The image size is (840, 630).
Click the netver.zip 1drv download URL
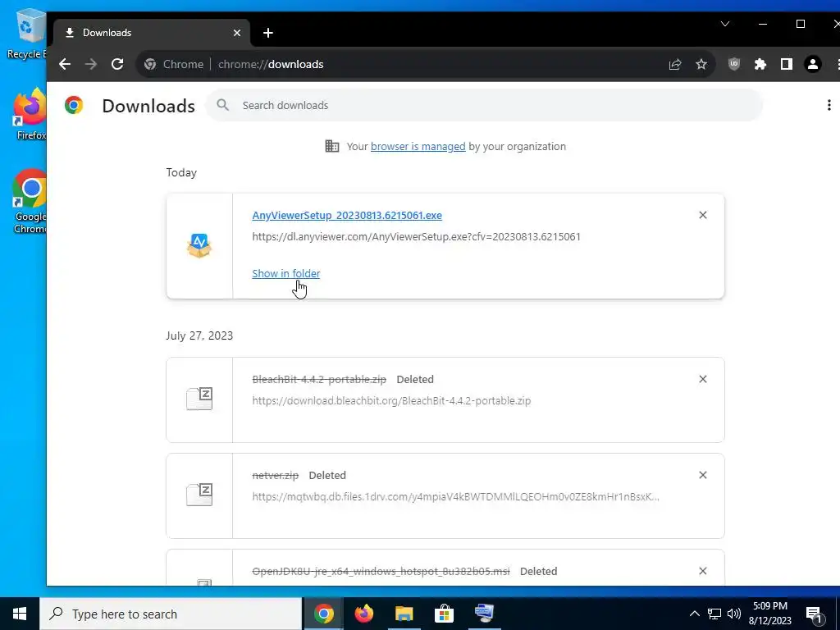tap(456, 496)
